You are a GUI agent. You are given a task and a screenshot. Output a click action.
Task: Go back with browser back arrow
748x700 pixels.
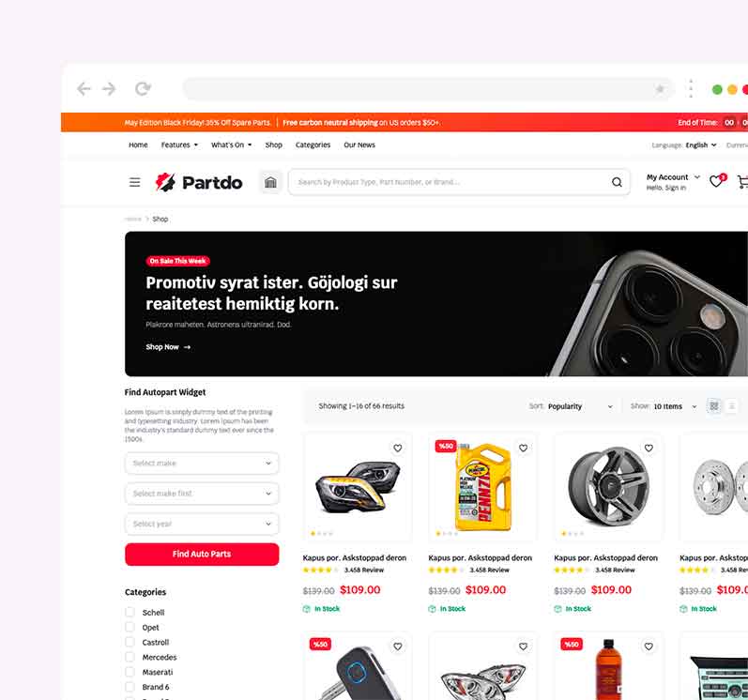(84, 89)
